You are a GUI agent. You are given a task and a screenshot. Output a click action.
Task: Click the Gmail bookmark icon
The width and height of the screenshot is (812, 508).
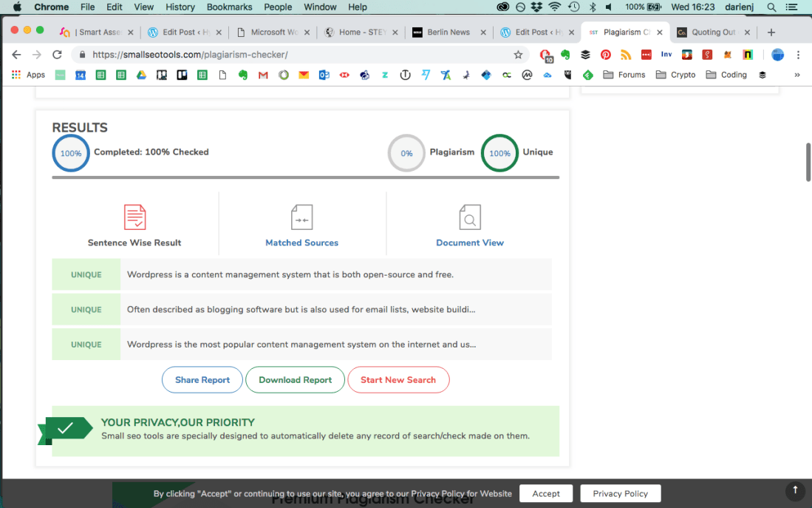pyautogui.click(x=263, y=75)
